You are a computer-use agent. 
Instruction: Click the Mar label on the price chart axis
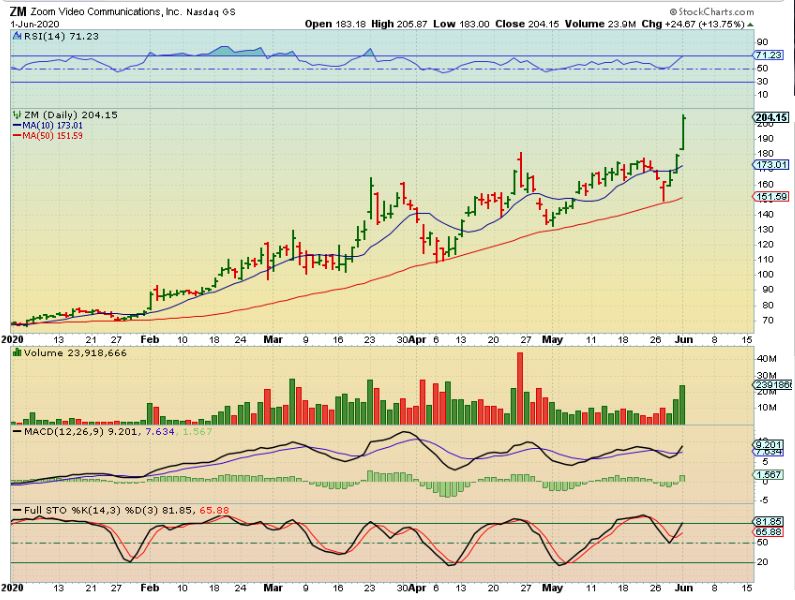pos(273,340)
